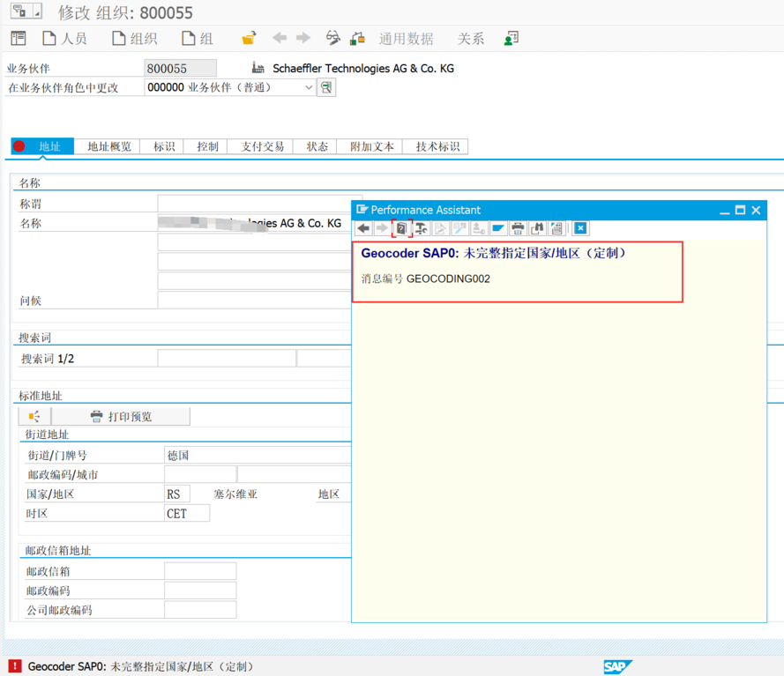The width and height of the screenshot is (784, 676).
Task: Click the 搜索词 1/2 input field
Action: pyautogui.click(x=227, y=358)
